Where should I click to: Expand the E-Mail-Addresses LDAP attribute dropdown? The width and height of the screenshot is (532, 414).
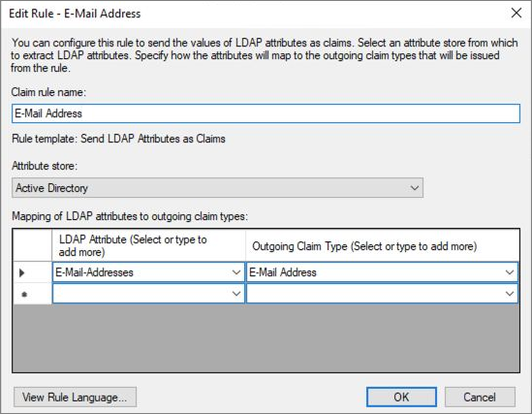pyautogui.click(x=236, y=272)
